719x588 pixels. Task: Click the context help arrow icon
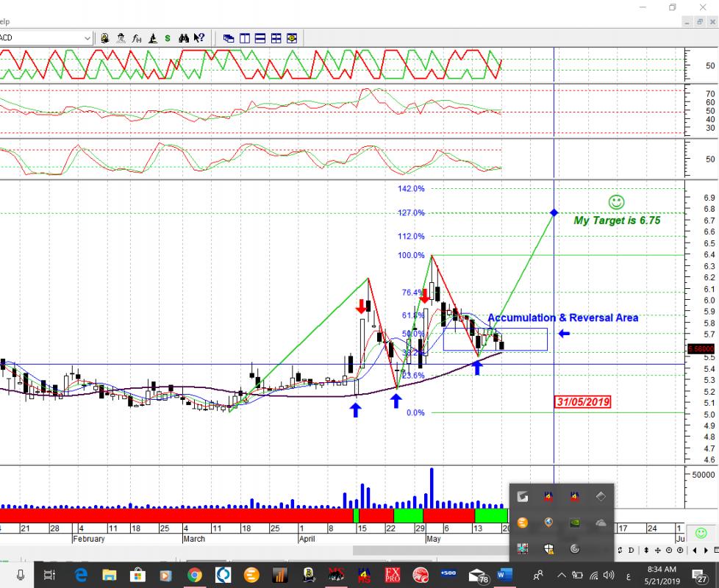tap(199, 38)
